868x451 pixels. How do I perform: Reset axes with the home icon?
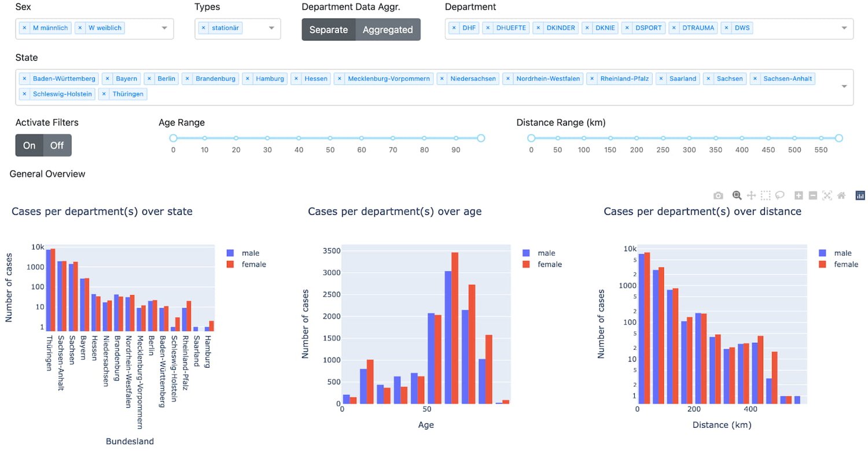[x=841, y=195]
